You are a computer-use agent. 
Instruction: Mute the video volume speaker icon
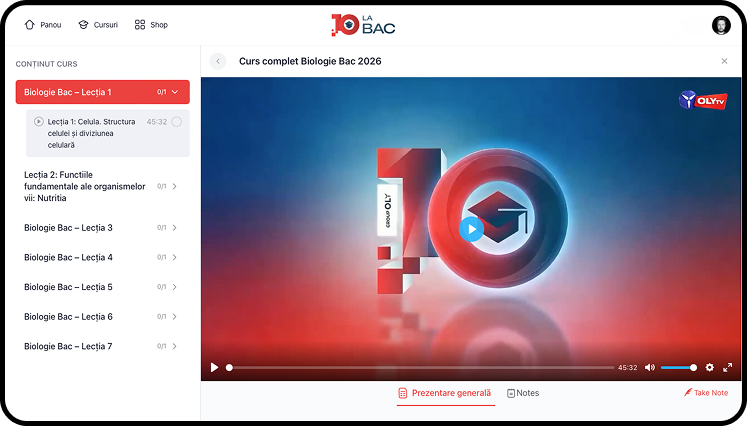coord(650,367)
